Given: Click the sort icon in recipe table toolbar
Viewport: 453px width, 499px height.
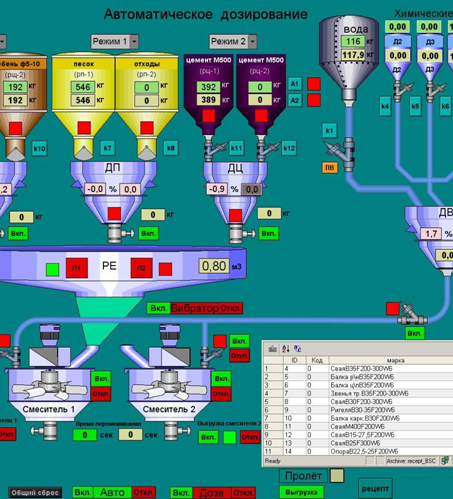Looking at the screenshot, I should 286,349.
